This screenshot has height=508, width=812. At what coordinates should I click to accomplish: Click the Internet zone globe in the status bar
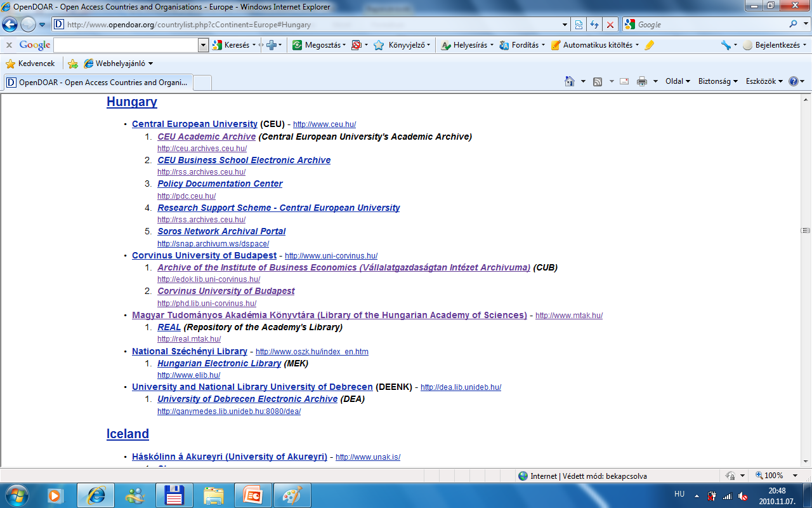[523, 476]
